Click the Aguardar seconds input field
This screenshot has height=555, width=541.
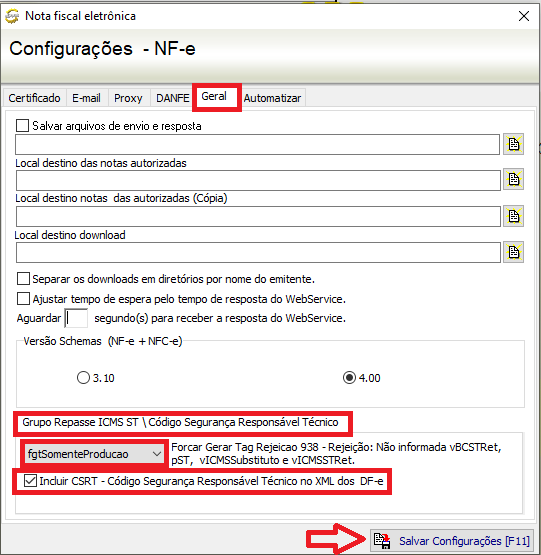pos(76,318)
